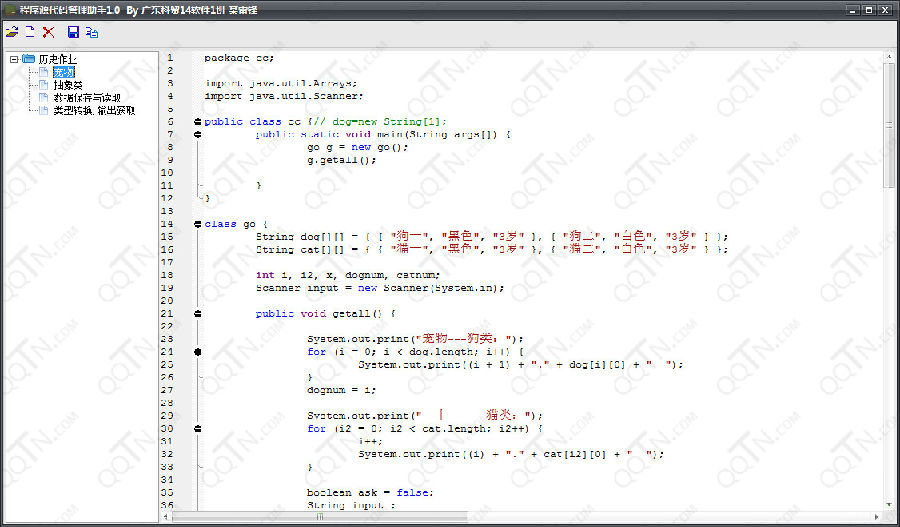Image resolution: width=900 pixels, height=527 pixels.
Task: Collapse the code fold at line 6
Action: 198,121
